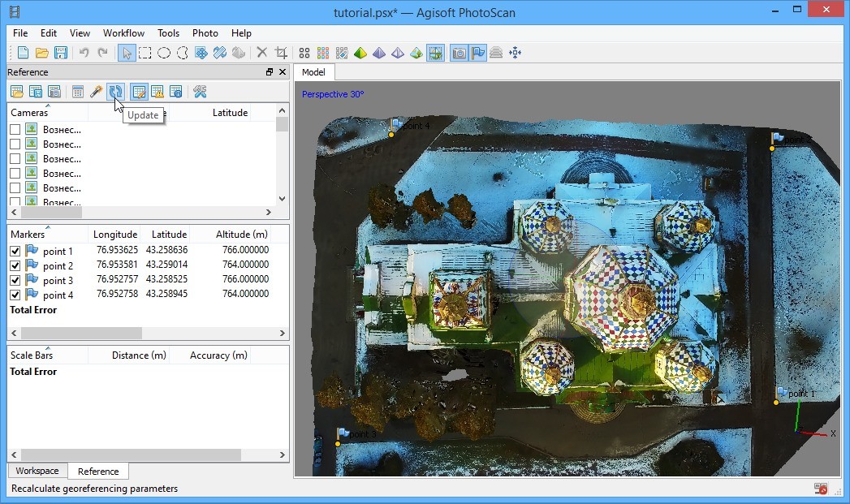Select the Reference bottom tab

pyautogui.click(x=98, y=471)
